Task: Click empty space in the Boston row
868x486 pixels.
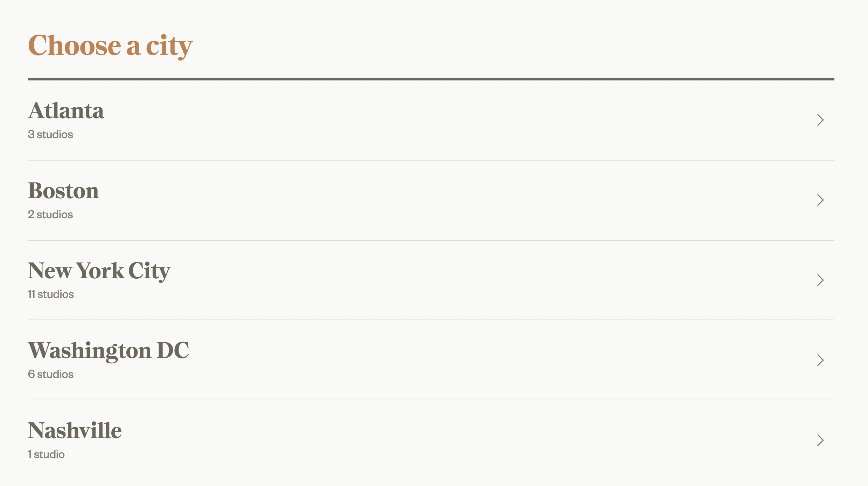Action: click(420, 200)
